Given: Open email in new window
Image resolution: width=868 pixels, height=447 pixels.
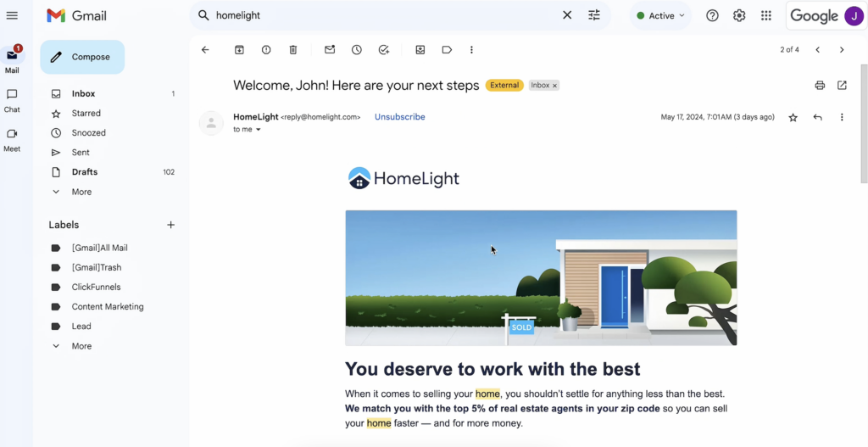Looking at the screenshot, I should pyautogui.click(x=842, y=86).
